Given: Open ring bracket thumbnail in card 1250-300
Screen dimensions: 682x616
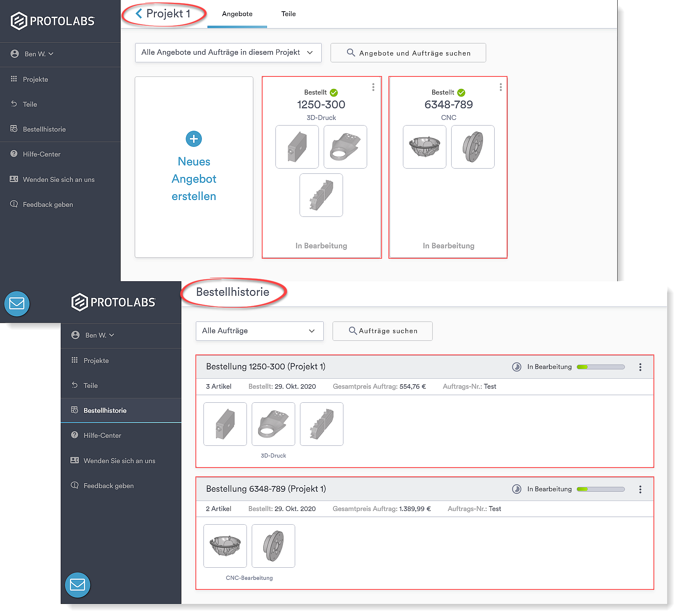Looking at the screenshot, I should [345, 147].
